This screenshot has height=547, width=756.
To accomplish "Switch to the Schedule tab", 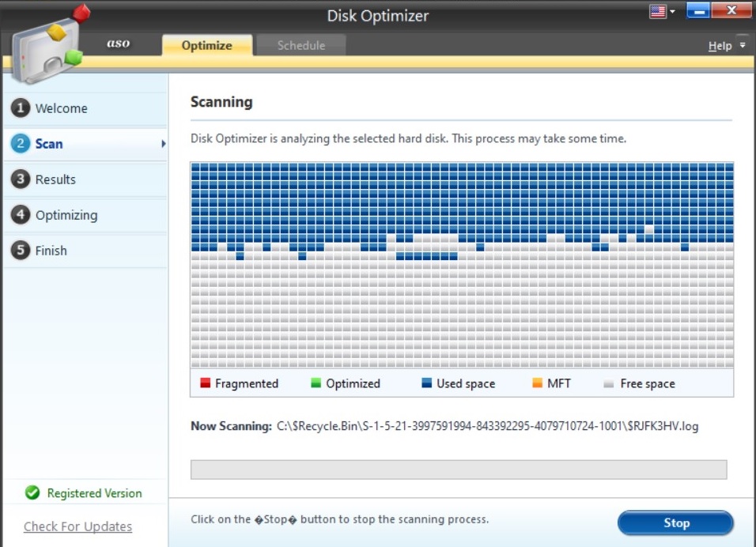I will click(x=301, y=45).
